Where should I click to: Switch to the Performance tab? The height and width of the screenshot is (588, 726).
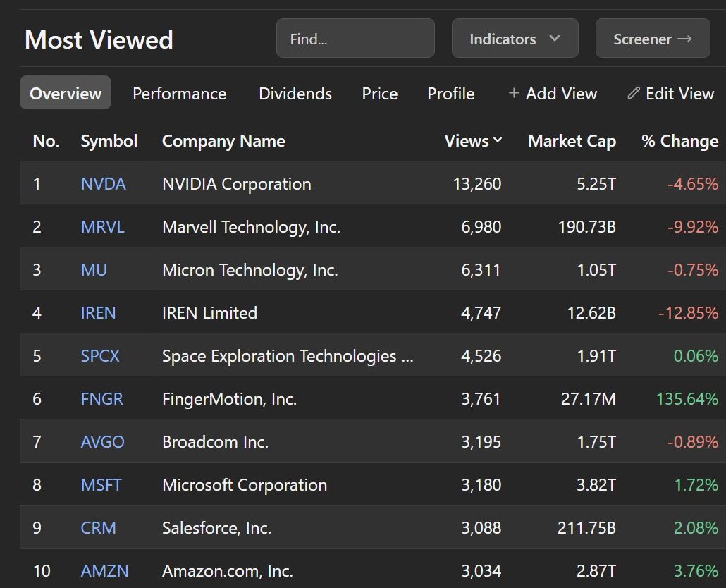click(x=179, y=94)
